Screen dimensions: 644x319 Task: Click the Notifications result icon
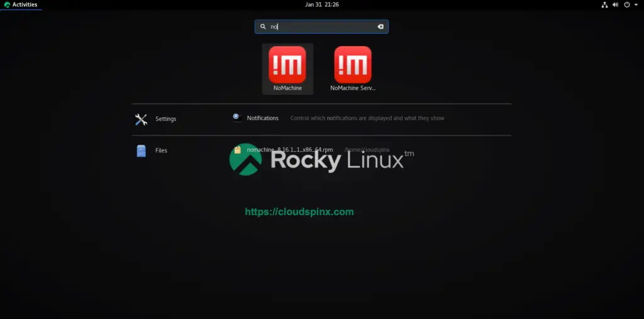click(237, 118)
